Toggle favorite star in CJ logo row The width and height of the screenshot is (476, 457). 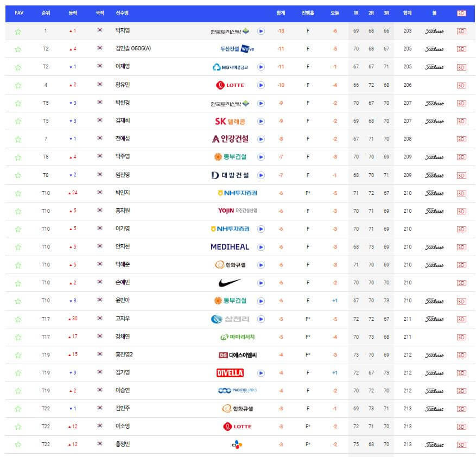(18, 445)
